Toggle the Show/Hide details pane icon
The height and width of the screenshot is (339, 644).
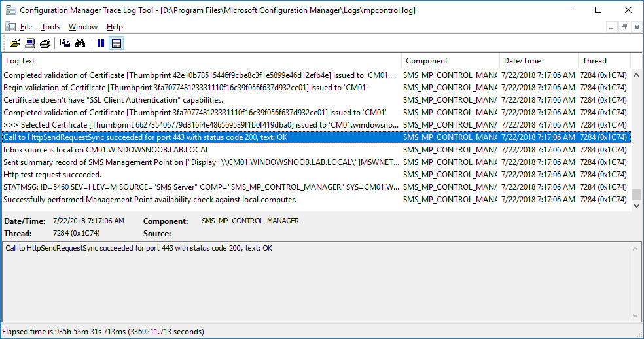pos(116,43)
